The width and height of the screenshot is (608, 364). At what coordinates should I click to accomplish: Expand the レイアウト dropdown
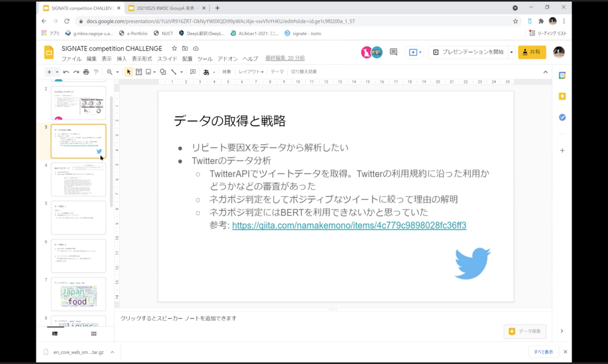coord(251,72)
